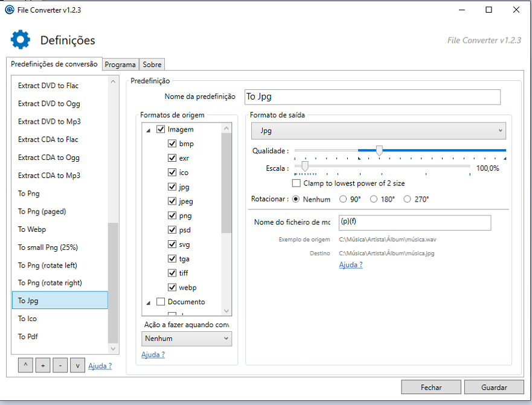Choose the 180° rotation radio button
Image resolution: width=532 pixels, height=405 pixels.
pos(374,199)
